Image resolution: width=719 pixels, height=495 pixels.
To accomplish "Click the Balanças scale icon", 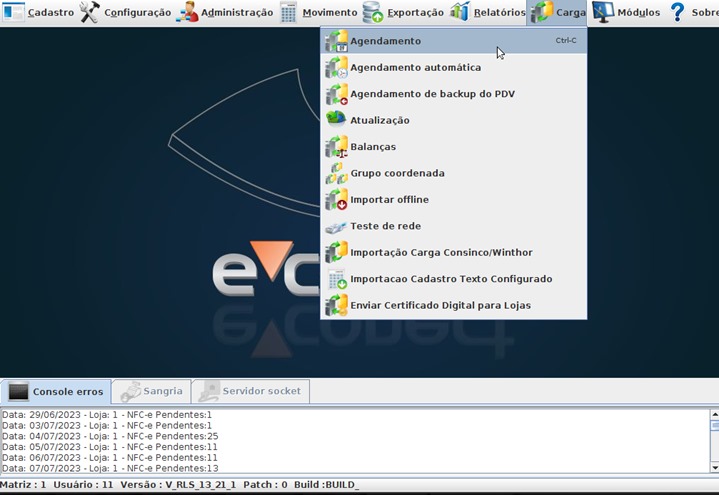I will point(336,147).
